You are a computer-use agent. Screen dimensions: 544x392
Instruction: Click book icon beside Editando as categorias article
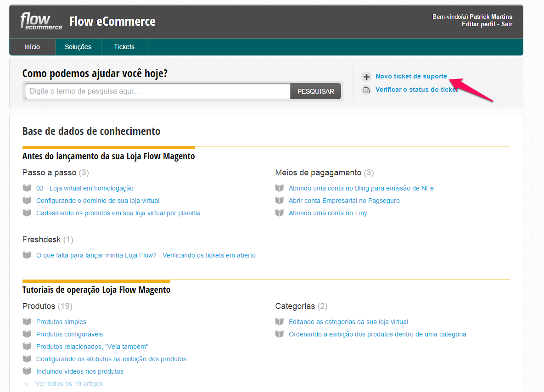[280, 322]
